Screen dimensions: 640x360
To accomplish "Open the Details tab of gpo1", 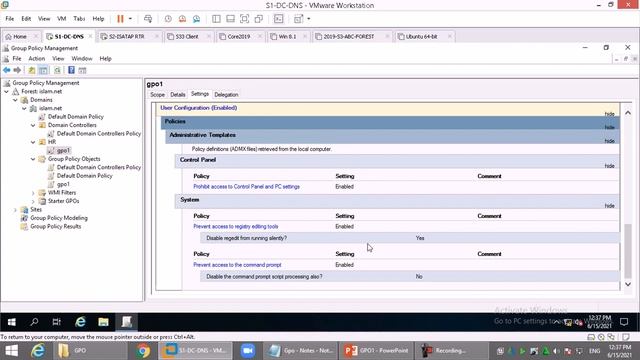I will (178, 94).
